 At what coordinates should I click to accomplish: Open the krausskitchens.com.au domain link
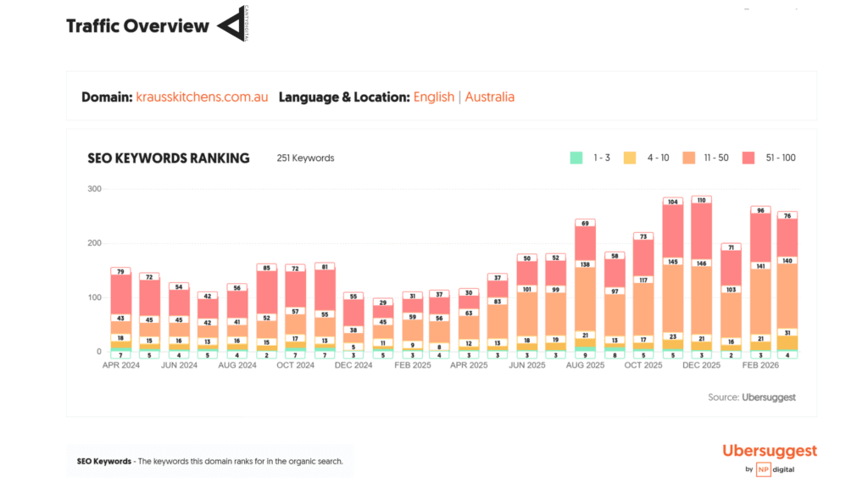(202, 97)
